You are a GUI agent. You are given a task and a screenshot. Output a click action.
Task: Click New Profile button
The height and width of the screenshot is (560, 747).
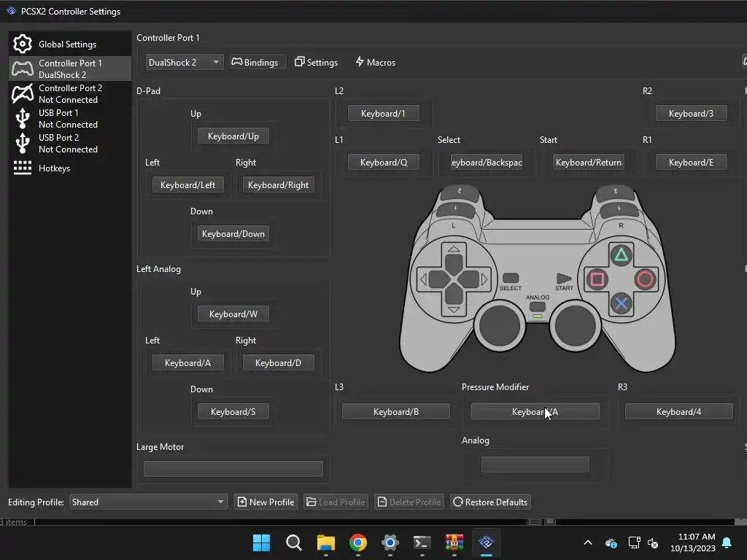(x=266, y=502)
